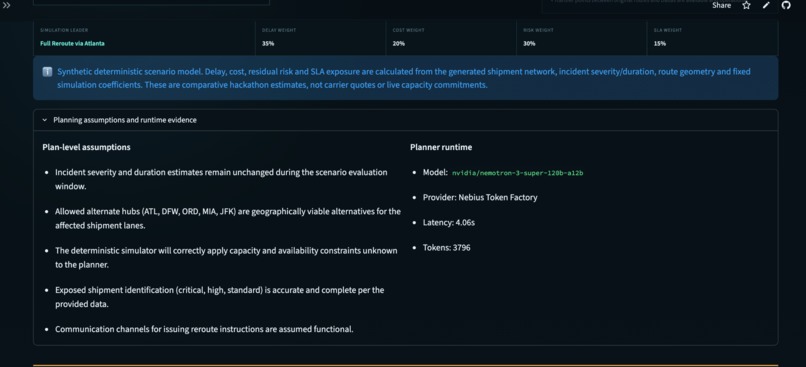The width and height of the screenshot is (806, 367).
Task: Click the 'Latency: 4.06s' entry
Action: (x=449, y=223)
